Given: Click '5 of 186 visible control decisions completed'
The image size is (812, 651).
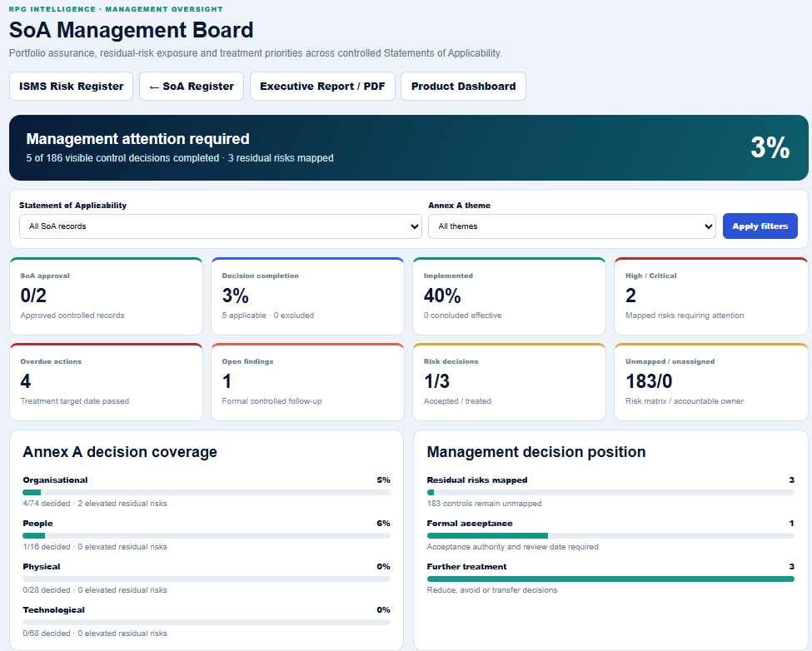Looking at the screenshot, I should point(122,158).
